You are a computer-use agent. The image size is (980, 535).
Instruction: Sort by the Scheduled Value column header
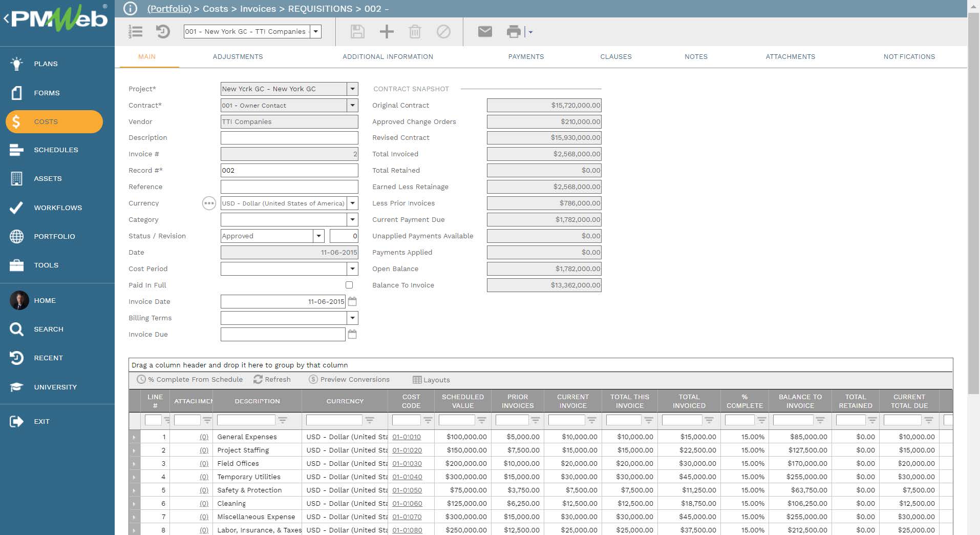(463, 401)
